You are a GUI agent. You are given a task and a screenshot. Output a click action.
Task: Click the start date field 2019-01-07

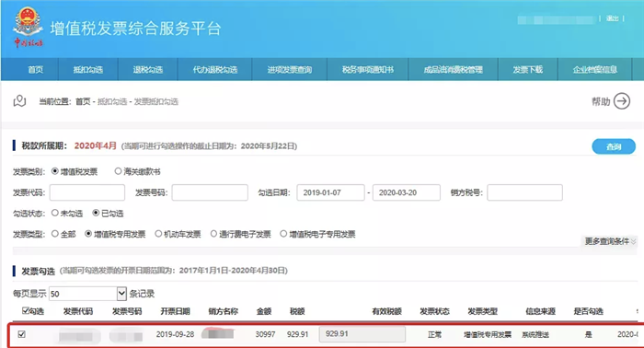click(330, 192)
